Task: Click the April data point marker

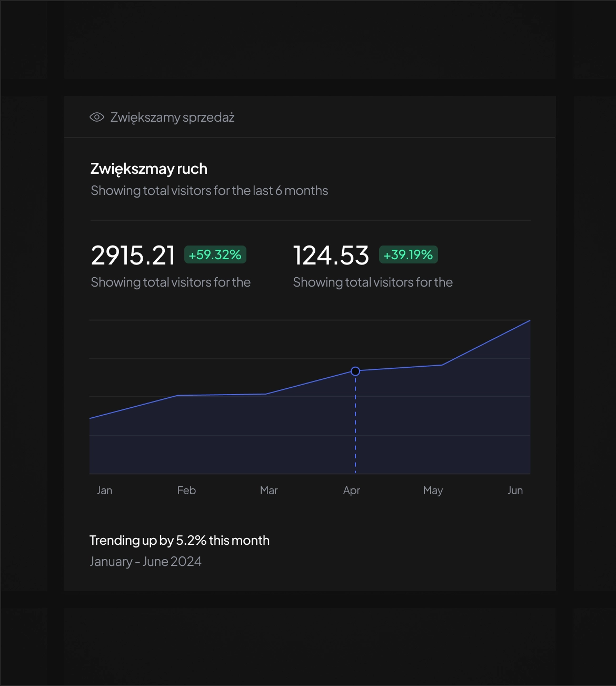Action: [x=355, y=371]
